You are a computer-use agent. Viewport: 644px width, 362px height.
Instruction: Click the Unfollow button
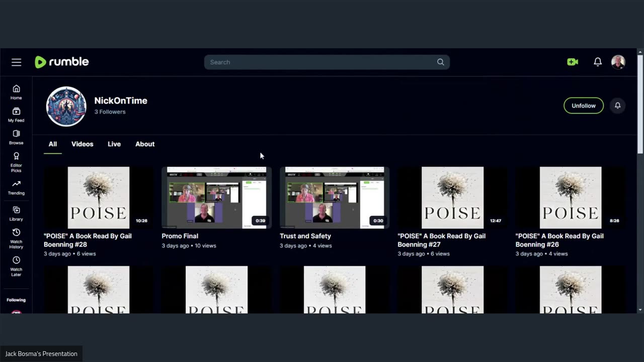(584, 106)
